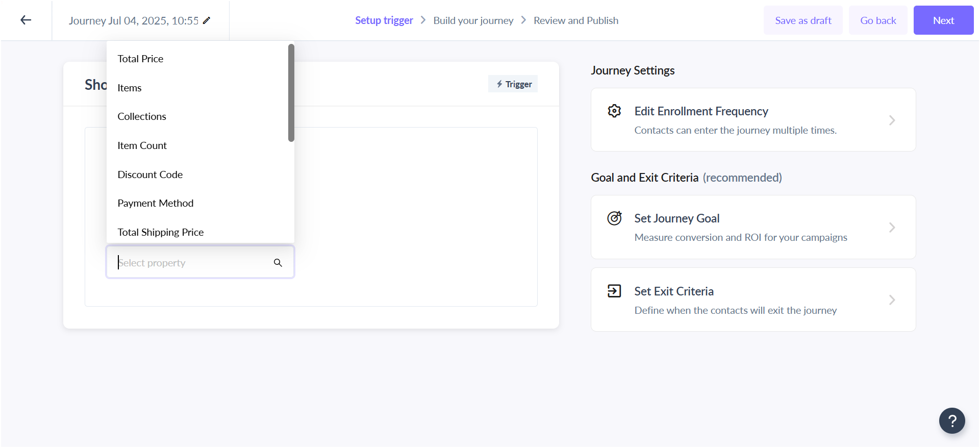The width and height of the screenshot is (980, 448).
Task: Focus the Select property input field
Action: pyautogui.click(x=200, y=262)
